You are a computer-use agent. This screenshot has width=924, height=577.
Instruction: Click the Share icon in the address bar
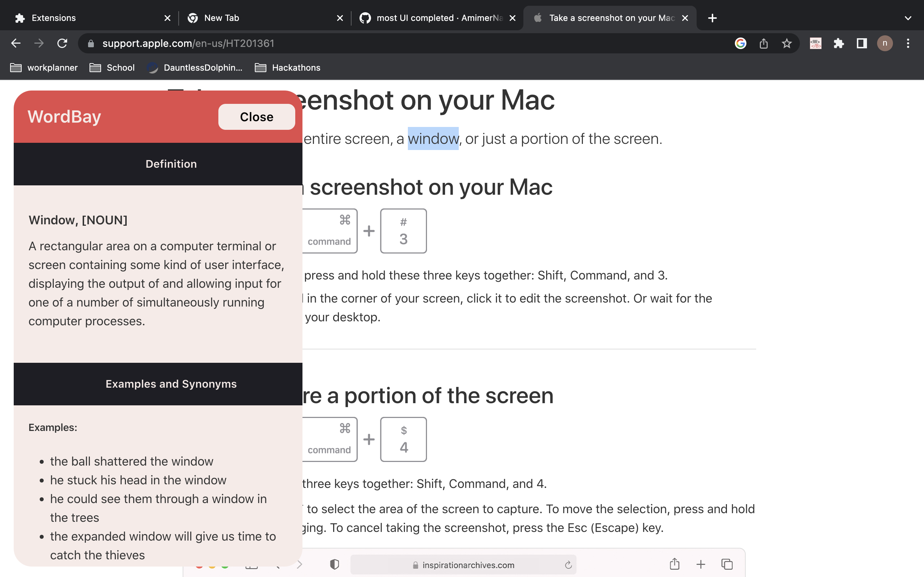(x=764, y=44)
